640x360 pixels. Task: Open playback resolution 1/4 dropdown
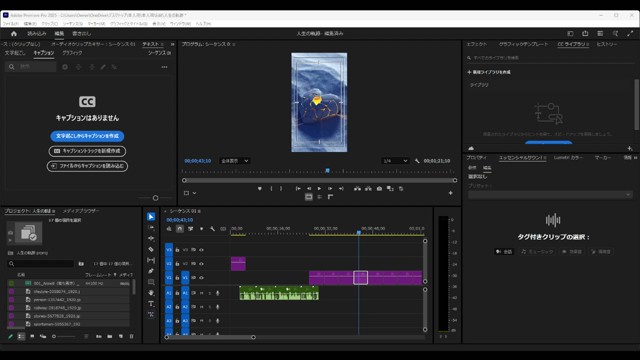click(395, 161)
